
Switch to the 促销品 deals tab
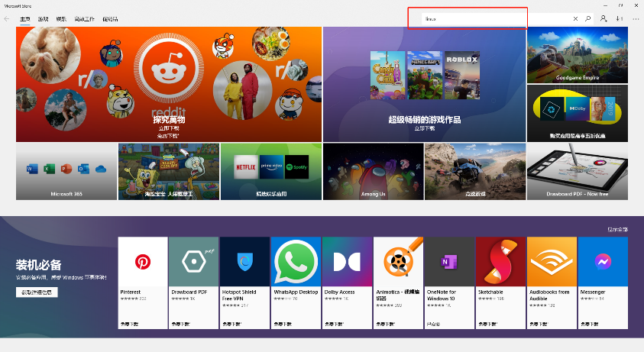(110, 19)
